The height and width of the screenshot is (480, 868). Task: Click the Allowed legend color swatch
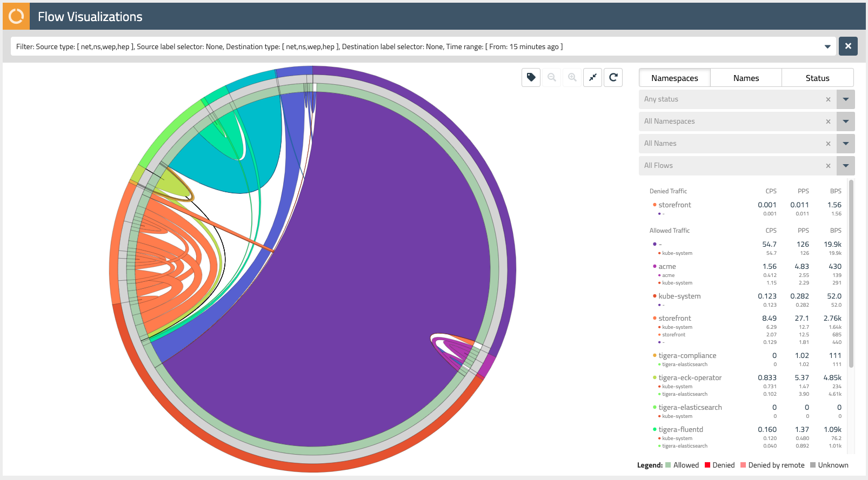click(668, 465)
